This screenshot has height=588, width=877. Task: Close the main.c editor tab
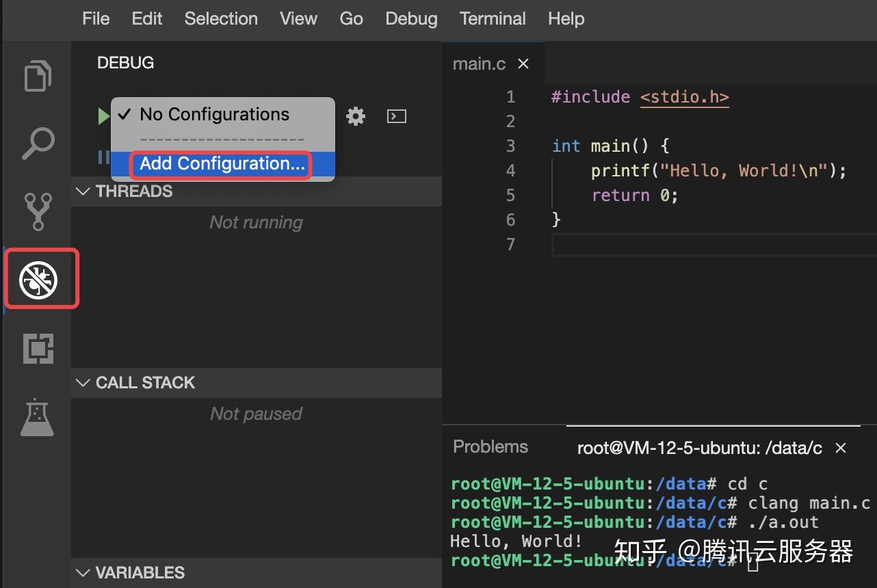pos(523,64)
